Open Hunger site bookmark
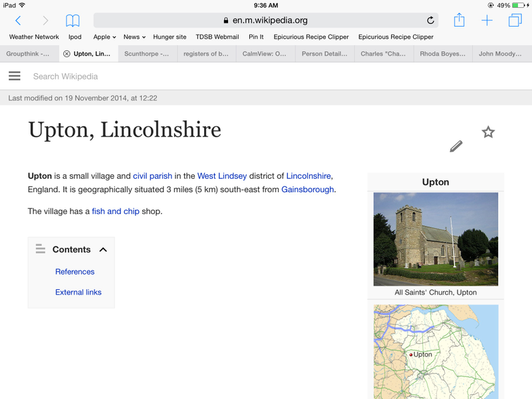Screen dimensions: 532x399 170,37
